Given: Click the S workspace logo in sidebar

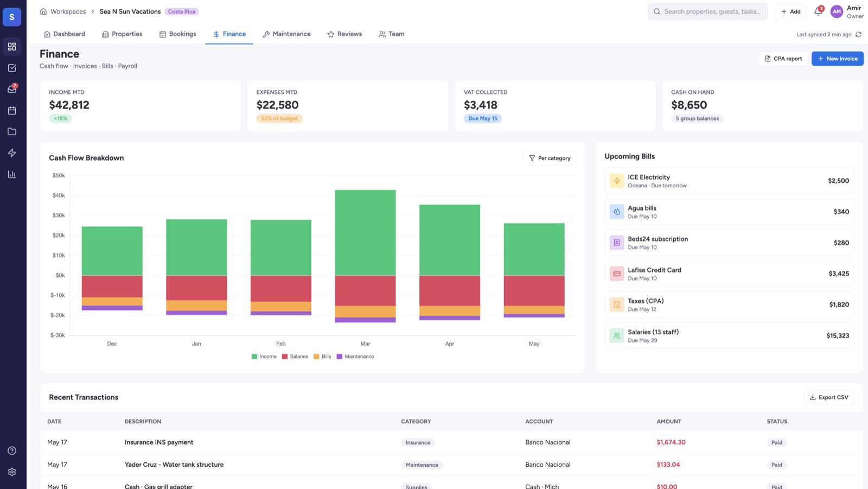Looking at the screenshot, I should tap(12, 17).
